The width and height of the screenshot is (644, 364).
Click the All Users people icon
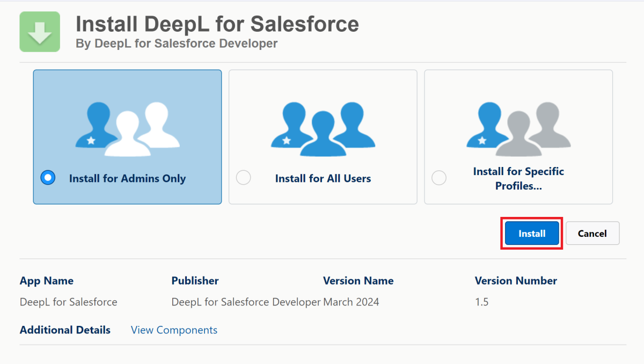click(323, 129)
